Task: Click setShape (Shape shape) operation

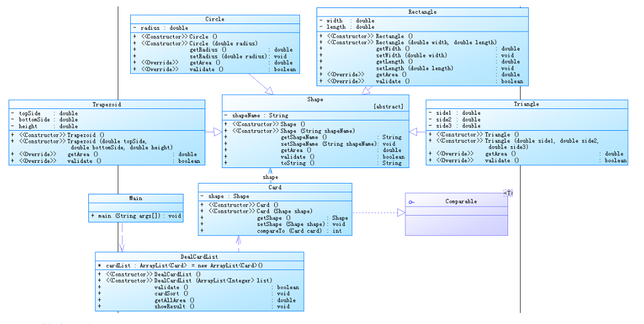Action: click(x=291, y=224)
